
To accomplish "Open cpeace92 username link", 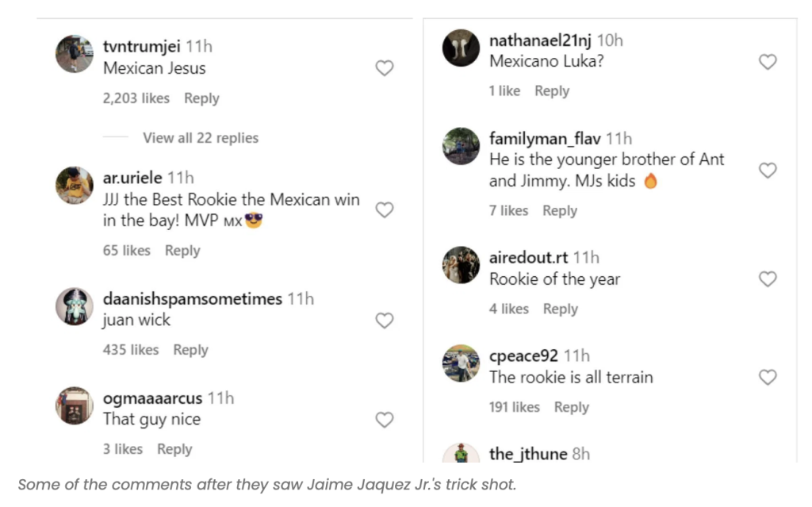I will pos(523,356).
